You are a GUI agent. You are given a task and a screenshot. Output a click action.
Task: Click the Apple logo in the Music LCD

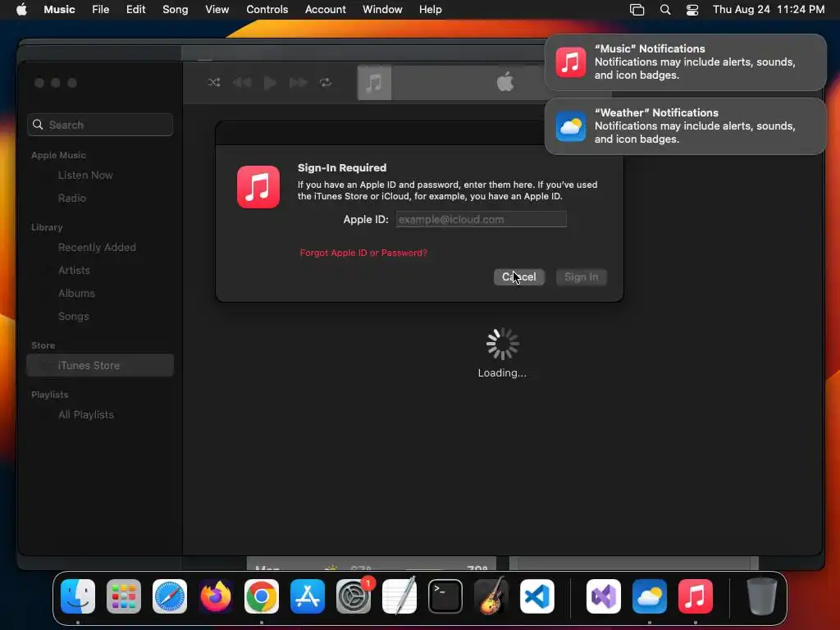tap(504, 82)
